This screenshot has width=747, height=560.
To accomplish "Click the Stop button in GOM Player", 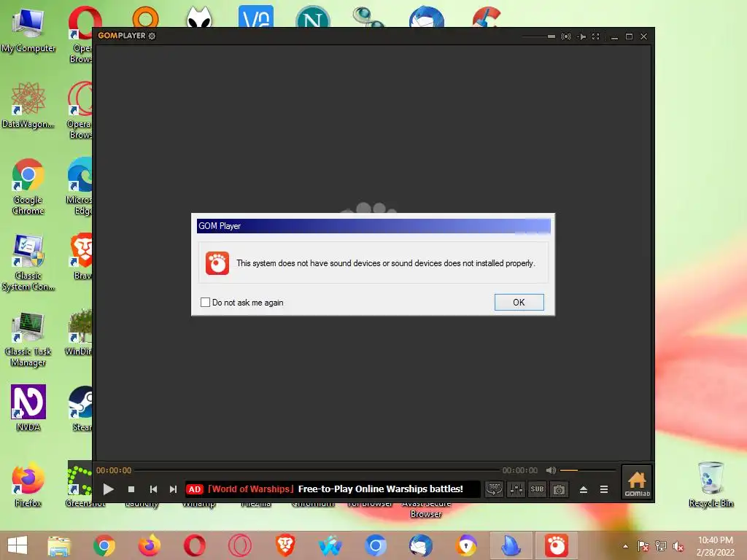I will (131, 489).
